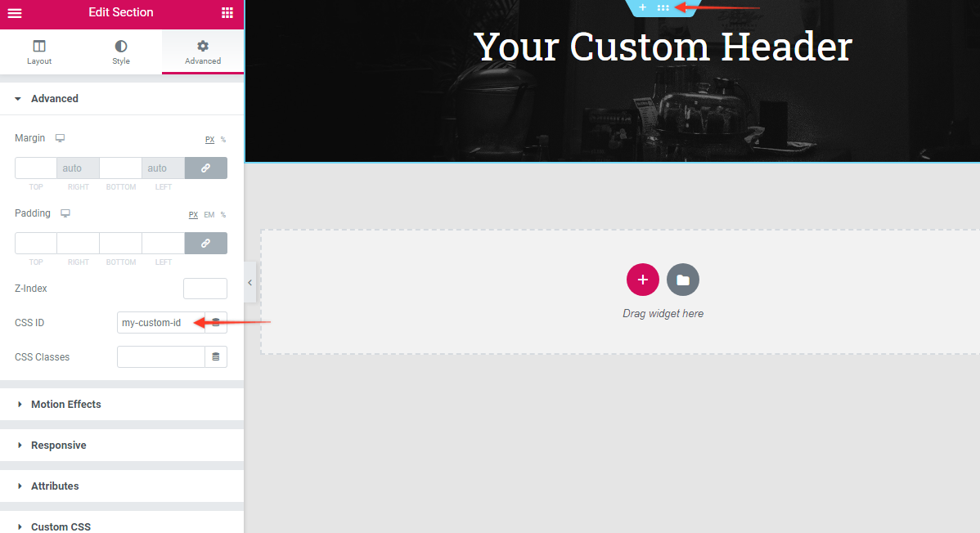Click the Padding top input field
This screenshot has width=980, height=533.
tap(36, 243)
